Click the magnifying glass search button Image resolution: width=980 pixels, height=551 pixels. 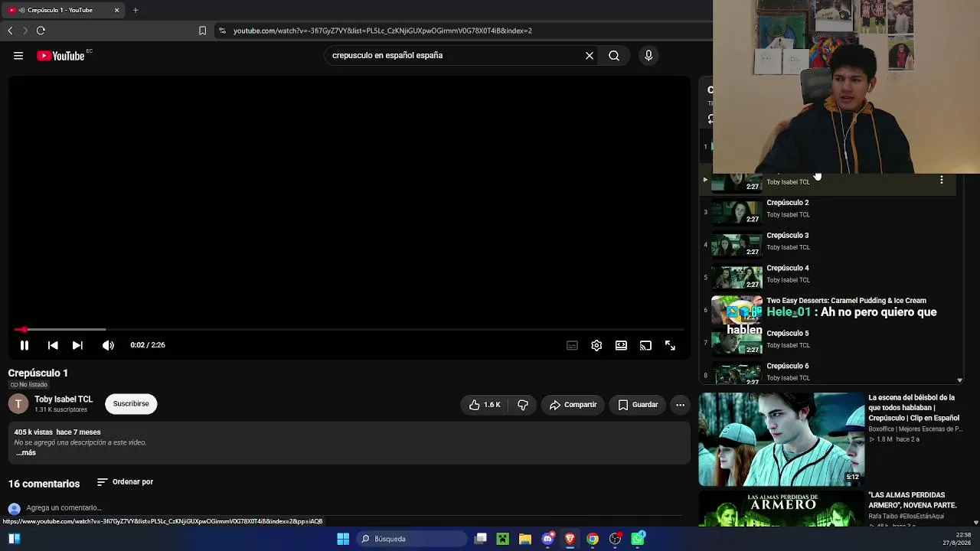click(614, 56)
